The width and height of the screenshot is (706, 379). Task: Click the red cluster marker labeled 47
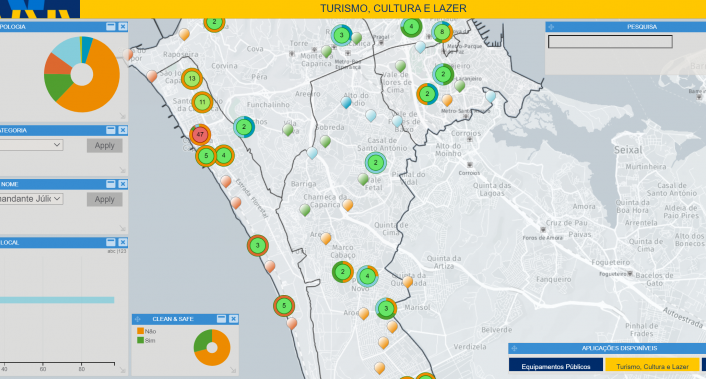200,134
